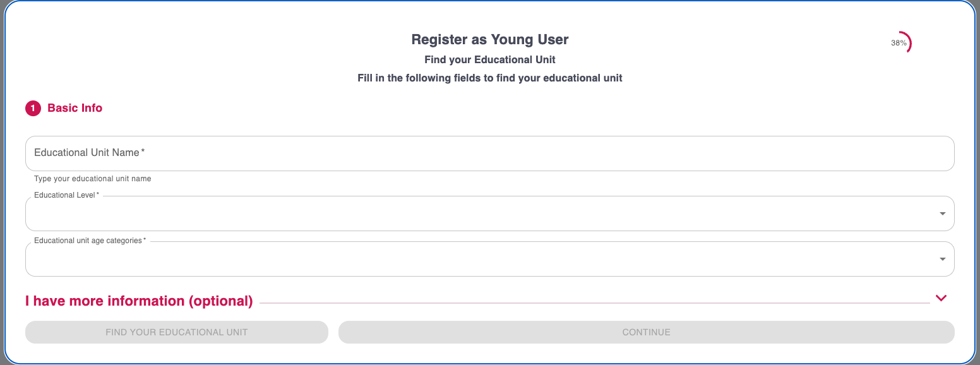This screenshot has height=365, width=980.
Task: Click the age categories dropdown arrow
Action: click(x=942, y=259)
